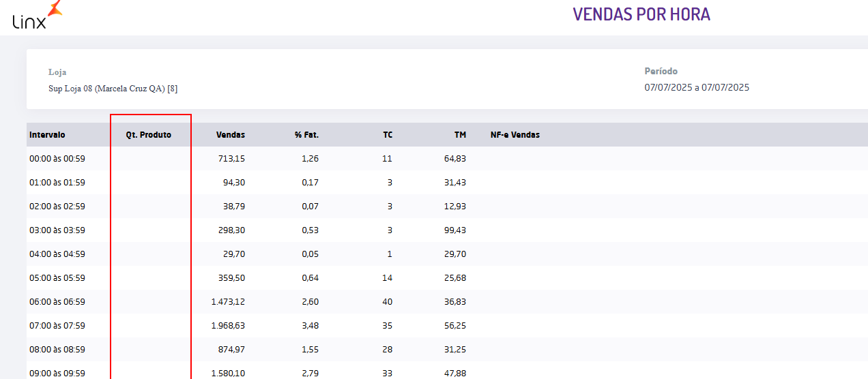Click percentage value 1,55

(x=310, y=350)
